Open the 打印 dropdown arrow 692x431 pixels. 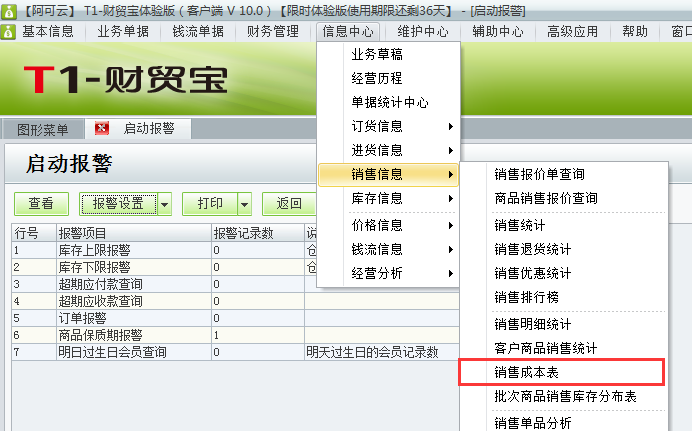point(244,204)
